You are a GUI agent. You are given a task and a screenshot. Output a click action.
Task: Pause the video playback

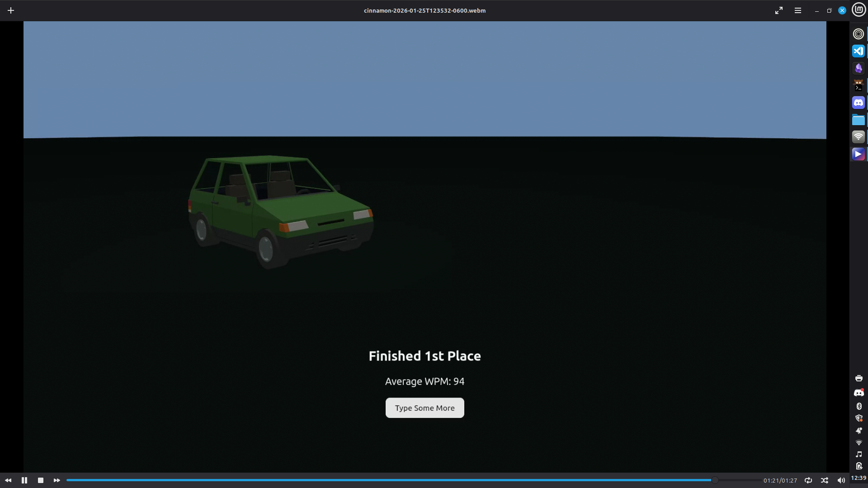[24, 480]
